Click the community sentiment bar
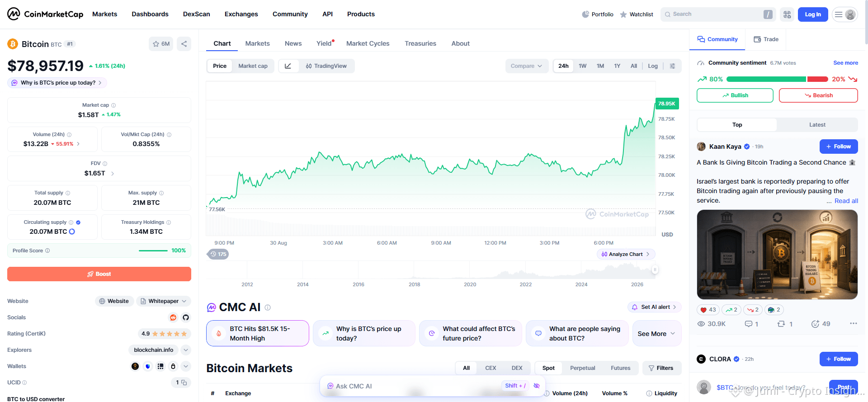This screenshot has width=868, height=402. pyautogui.click(x=777, y=79)
